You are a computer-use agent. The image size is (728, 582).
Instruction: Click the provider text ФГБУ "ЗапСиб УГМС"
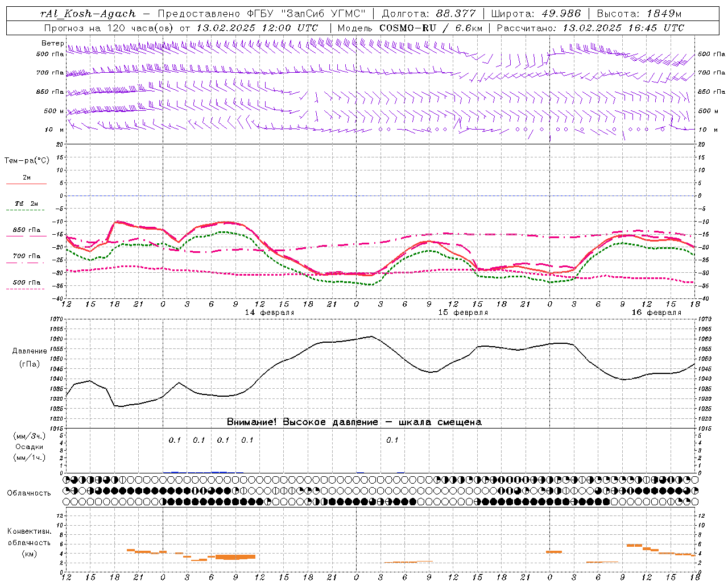pos(305,14)
